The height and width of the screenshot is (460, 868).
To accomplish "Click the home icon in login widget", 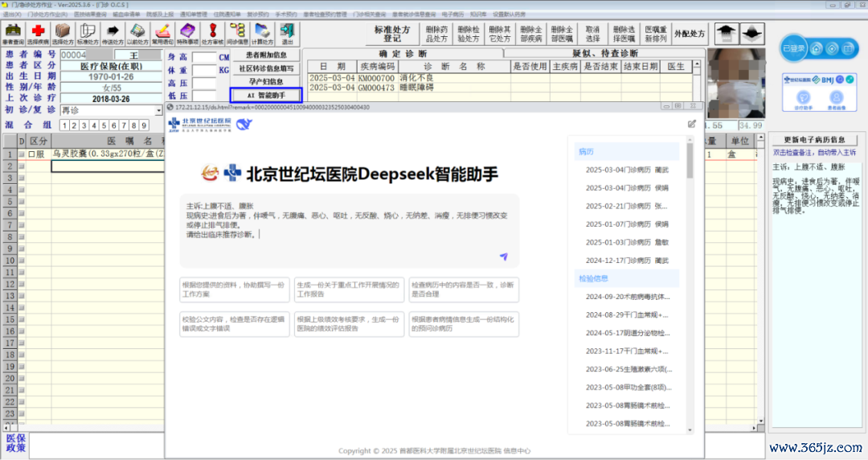I will pos(816,49).
